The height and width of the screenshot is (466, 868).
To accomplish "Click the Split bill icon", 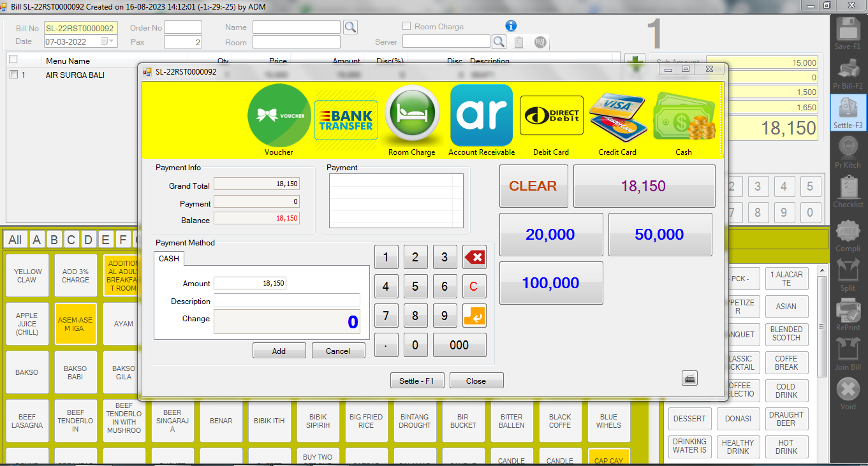I will (848, 271).
